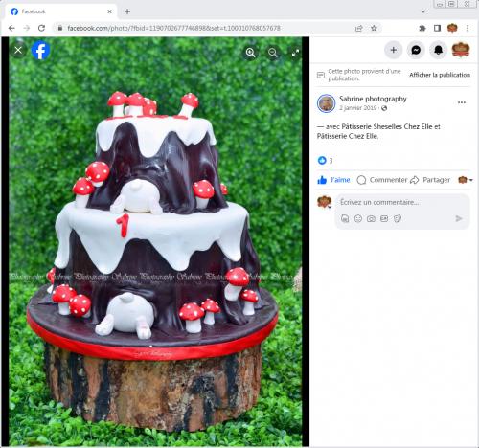Zoom out of the cake photo
The height and width of the screenshot is (448, 479).
(x=273, y=53)
